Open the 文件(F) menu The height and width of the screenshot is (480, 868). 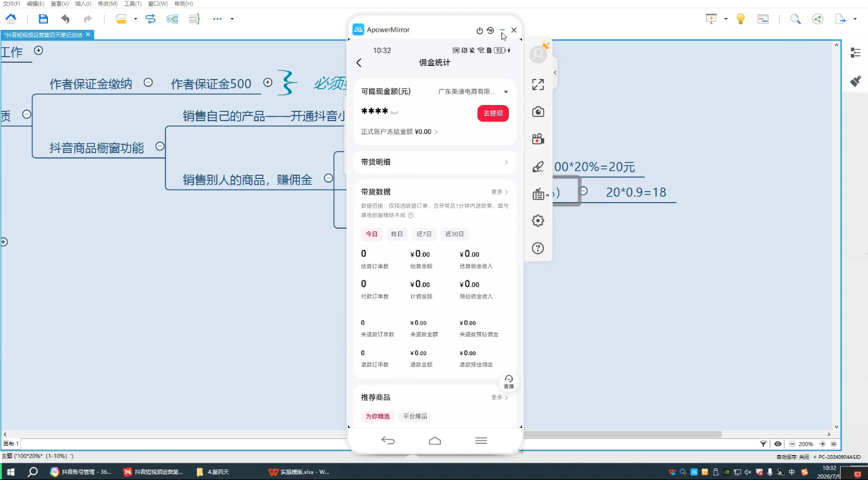click(x=11, y=4)
